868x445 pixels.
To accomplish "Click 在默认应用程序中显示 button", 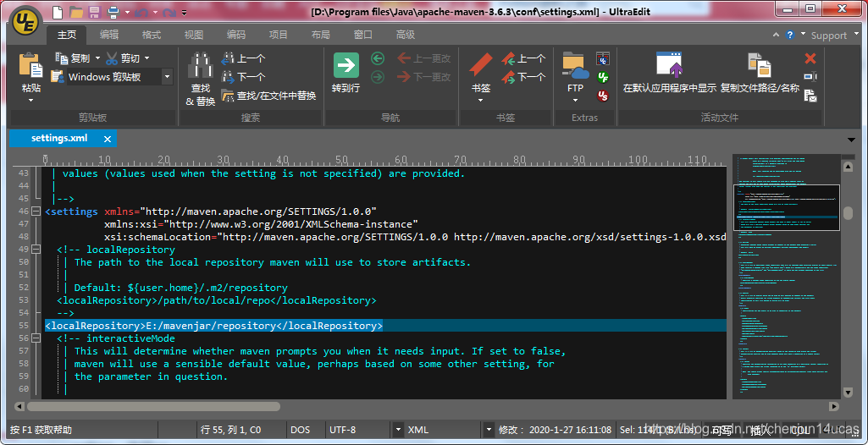I will pyautogui.click(x=669, y=73).
